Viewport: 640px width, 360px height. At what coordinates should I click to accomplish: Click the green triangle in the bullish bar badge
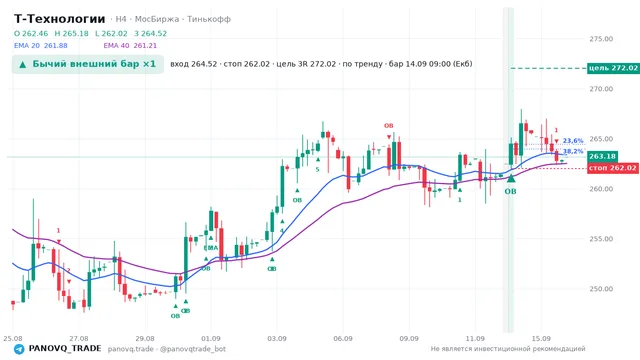coord(23,64)
